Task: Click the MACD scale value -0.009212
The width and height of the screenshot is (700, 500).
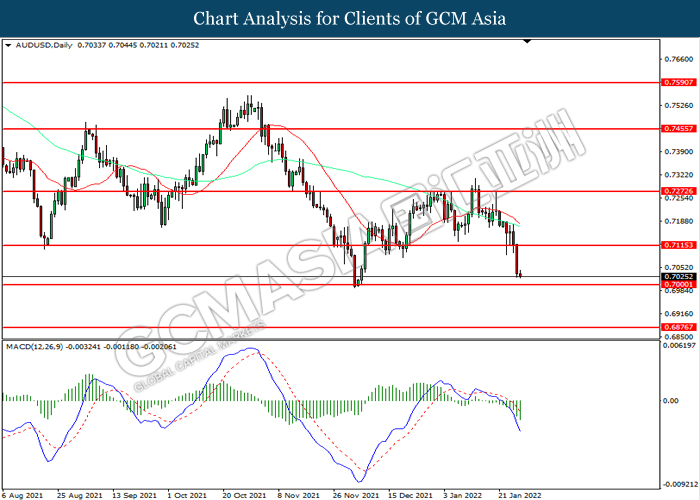Action: (680, 484)
